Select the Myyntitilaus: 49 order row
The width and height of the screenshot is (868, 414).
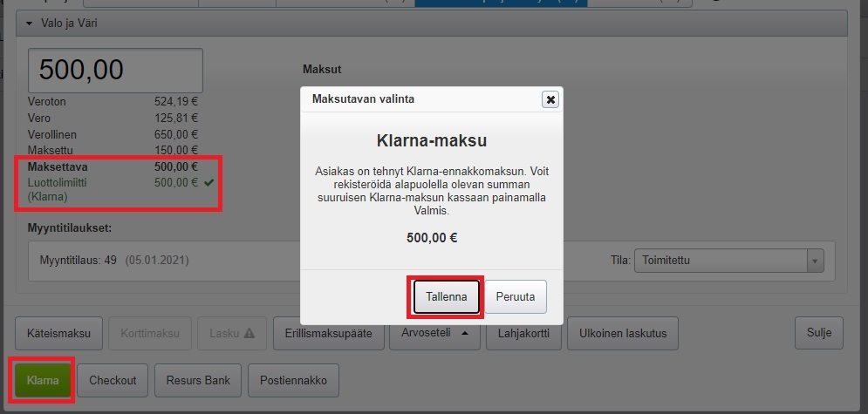pyautogui.click(x=113, y=261)
